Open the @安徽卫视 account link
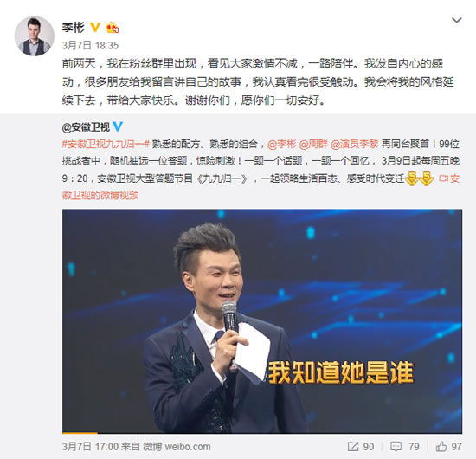The image size is (476, 459). click(x=86, y=127)
